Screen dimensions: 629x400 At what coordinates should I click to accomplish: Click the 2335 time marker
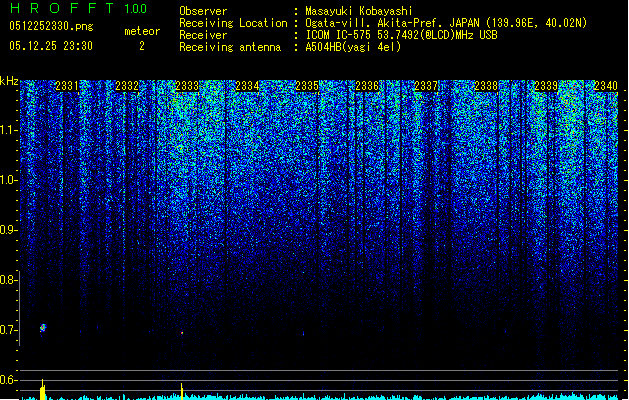coord(307,86)
